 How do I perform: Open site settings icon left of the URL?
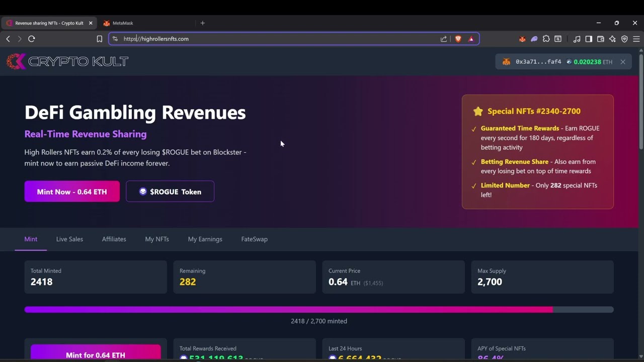[x=115, y=39]
